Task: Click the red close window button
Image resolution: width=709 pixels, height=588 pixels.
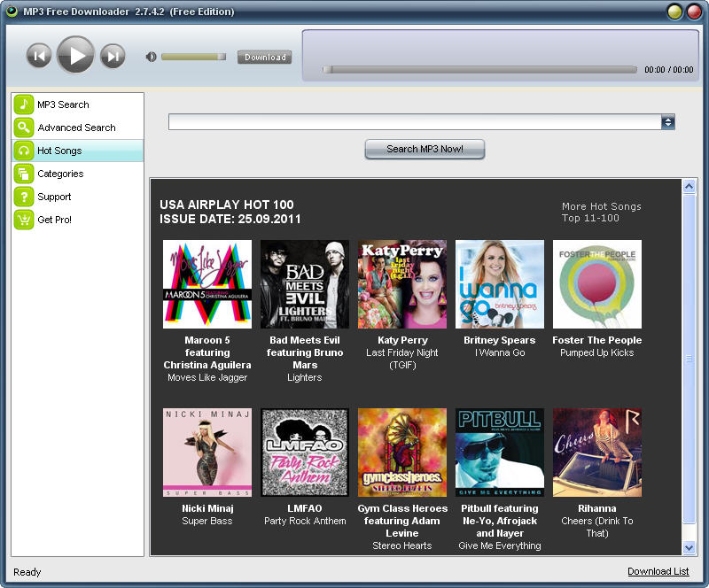Action: tap(694, 12)
